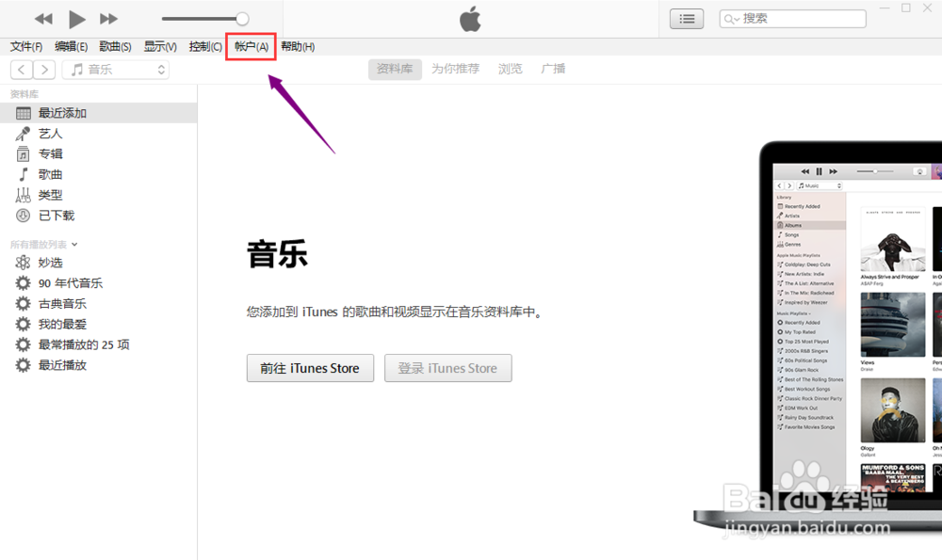Screen dimensions: 942x560
Task: Play the current track
Action: pyautogui.click(x=76, y=18)
